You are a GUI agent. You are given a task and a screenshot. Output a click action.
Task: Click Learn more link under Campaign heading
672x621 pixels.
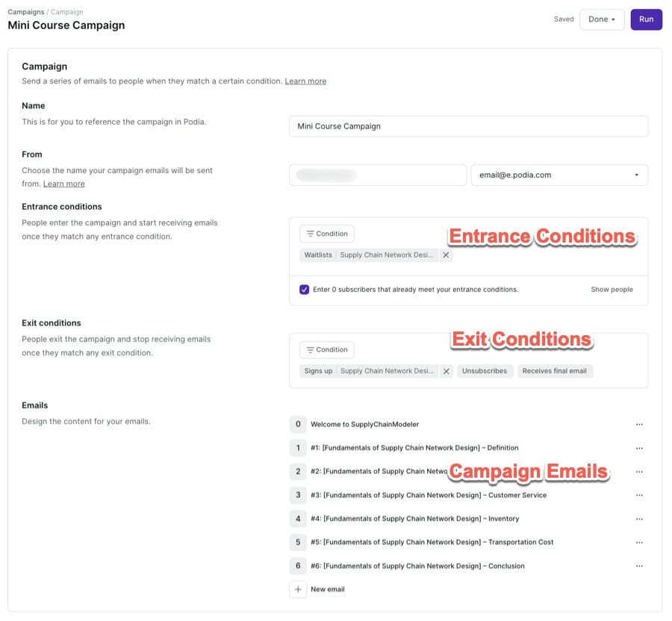pos(305,81)
